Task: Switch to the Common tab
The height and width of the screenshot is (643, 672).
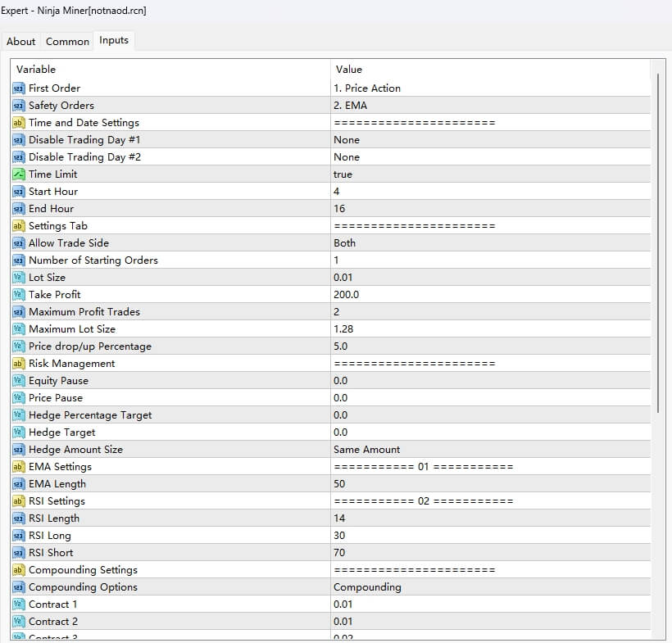Action: tap(67, 42)
